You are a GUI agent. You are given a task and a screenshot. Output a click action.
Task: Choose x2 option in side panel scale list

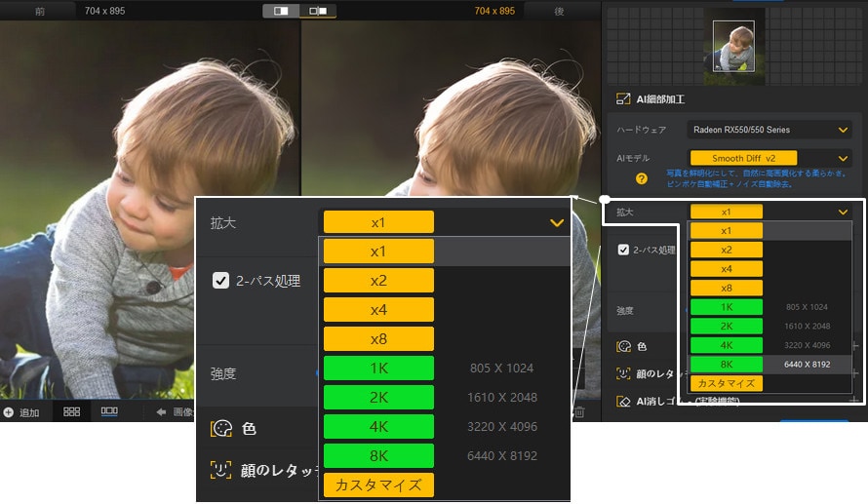point(727,250)
